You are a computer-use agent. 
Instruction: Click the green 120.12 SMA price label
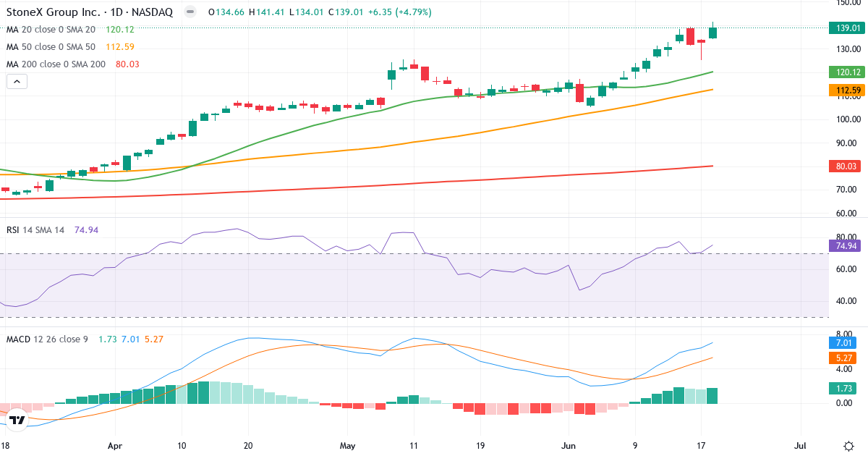click(x=847, y=72)
